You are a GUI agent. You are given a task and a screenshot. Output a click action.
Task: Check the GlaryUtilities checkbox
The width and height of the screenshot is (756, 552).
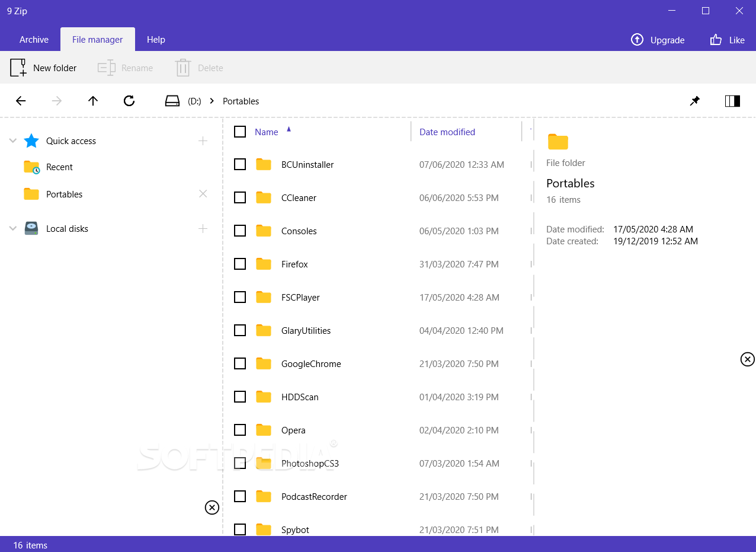(240, 330)
